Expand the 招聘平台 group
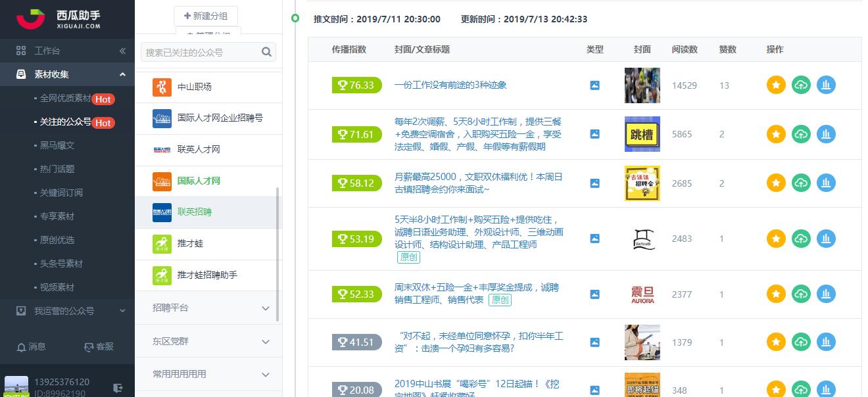868x397 pixels. coord(208,308)
